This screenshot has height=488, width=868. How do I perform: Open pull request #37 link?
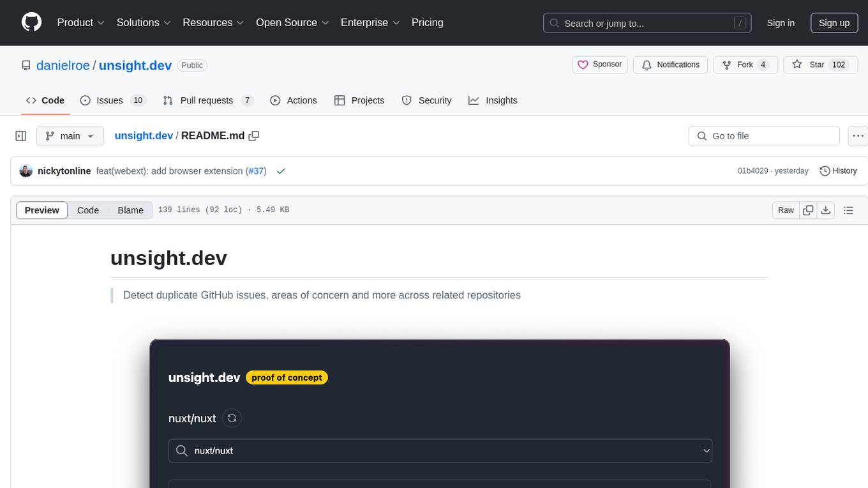pyautogui.click(x=257, y=171)
